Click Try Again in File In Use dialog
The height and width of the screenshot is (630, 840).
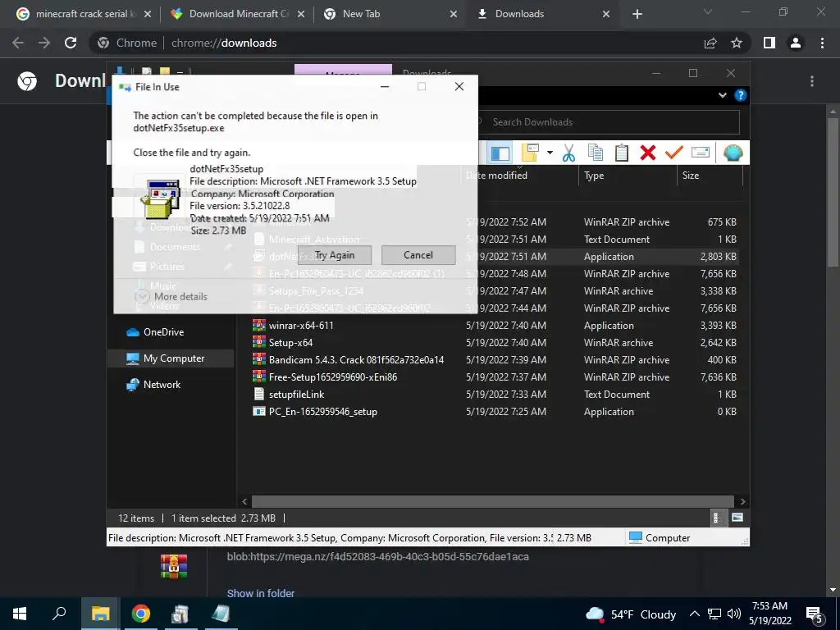click(335, 255)
